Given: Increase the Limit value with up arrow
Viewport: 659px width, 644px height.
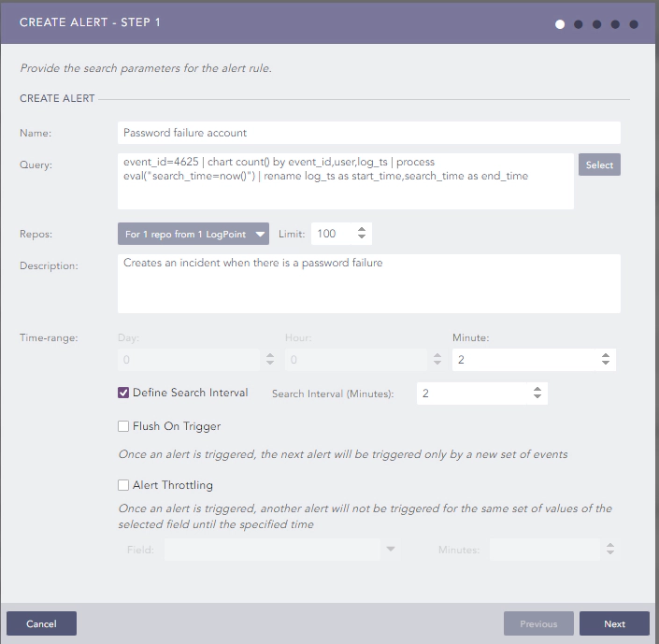Looking at the screenshot, I should [x=362, y=230].
